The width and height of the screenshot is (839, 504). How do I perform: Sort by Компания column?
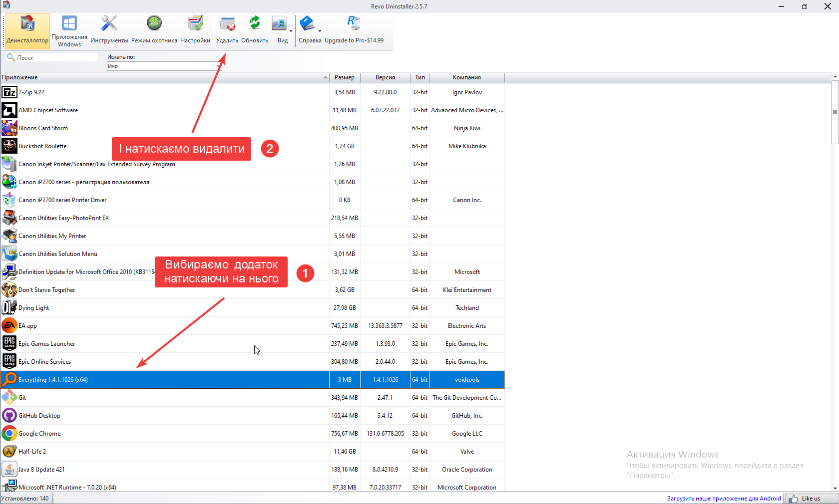[467, 77]
